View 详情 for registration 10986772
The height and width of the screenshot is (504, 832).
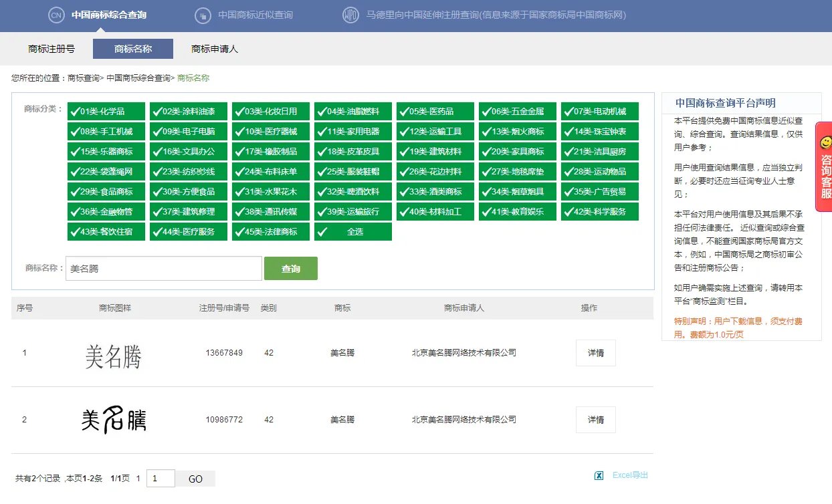[x=595, y=420]
